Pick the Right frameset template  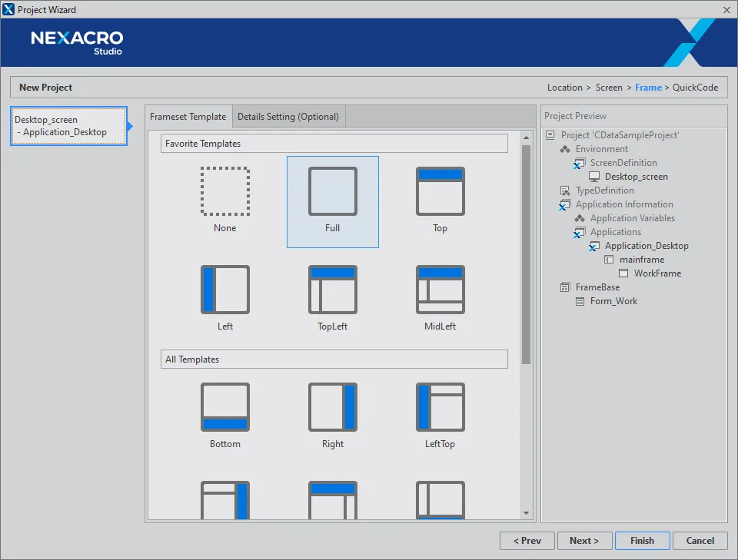tap(333, 407)
